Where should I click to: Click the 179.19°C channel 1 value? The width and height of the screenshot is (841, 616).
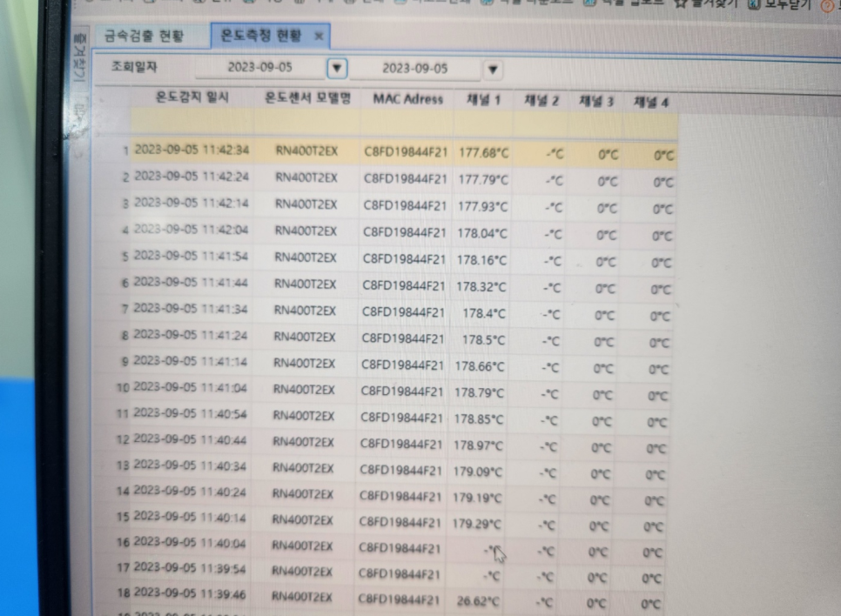click(477, 498)
